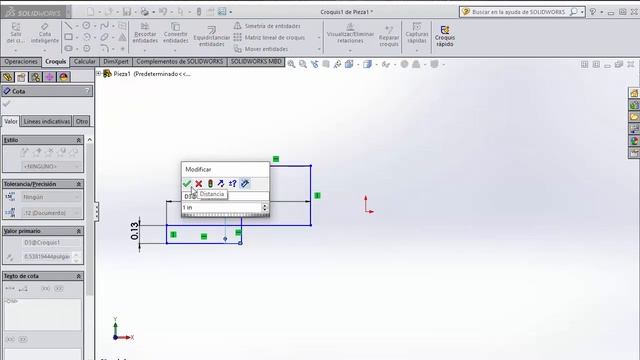This screenshot has height=360, width=640.
Task: Click the spinner arrows beside the 1 in value
Action: 265,207
